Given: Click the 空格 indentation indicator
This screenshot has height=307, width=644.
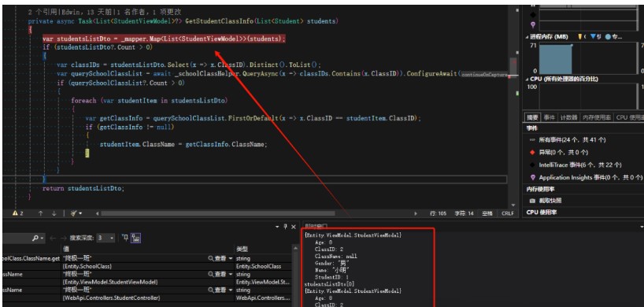Looking at the screenshot, I should click(487, 213).
